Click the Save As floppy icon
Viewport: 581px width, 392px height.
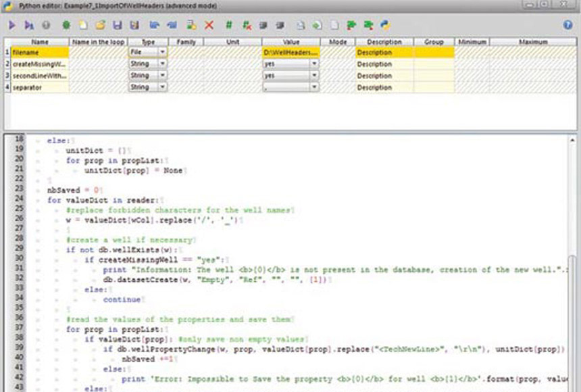pyautogui.click(x=134, y=25)
